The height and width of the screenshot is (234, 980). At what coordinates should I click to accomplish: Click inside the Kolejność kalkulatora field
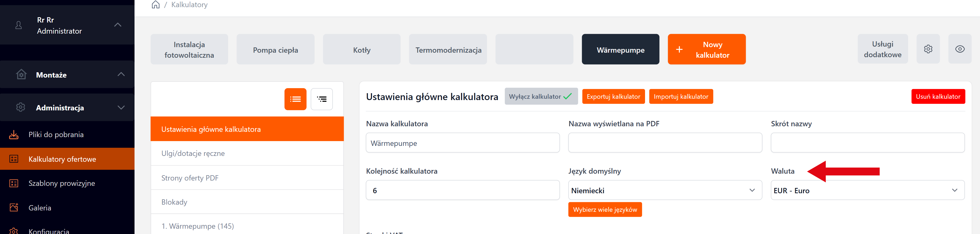[x=463, y=190]
